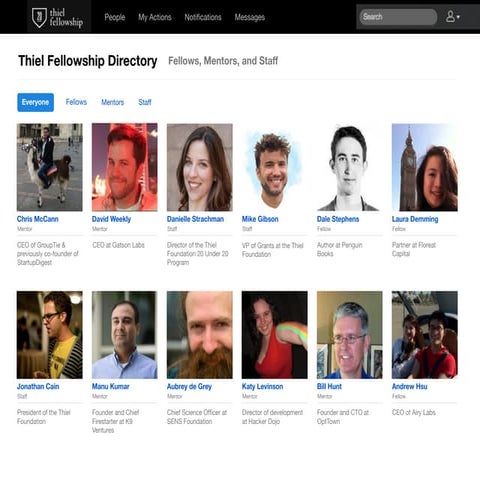Click the Chris McCann name link
The height and width of the screenshot is (480, 480).
click(38, 219)
